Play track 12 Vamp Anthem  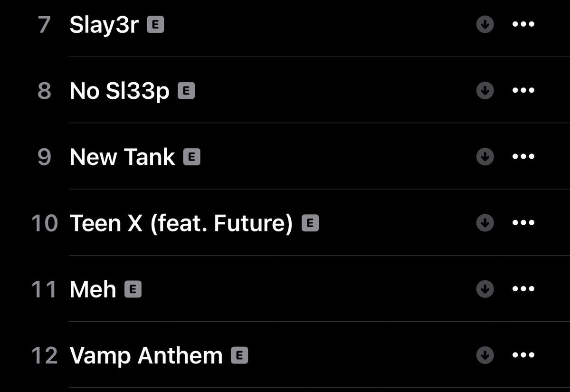click(146, 355)
